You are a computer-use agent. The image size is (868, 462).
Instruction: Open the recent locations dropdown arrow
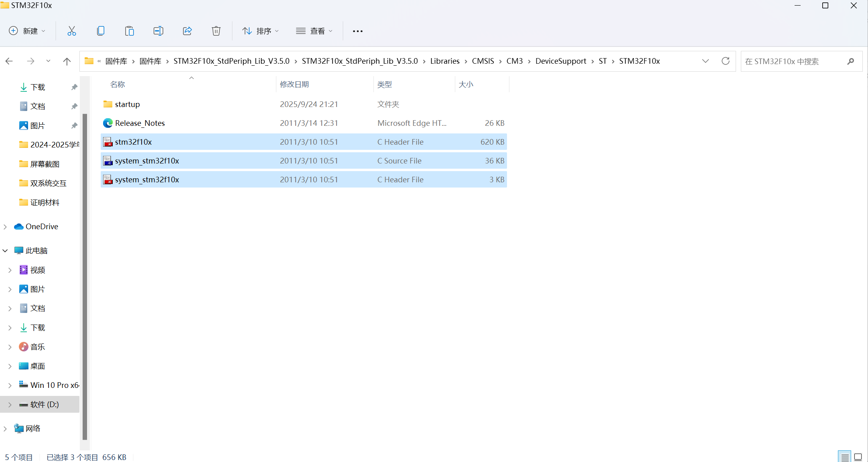(x=48, y=61)
